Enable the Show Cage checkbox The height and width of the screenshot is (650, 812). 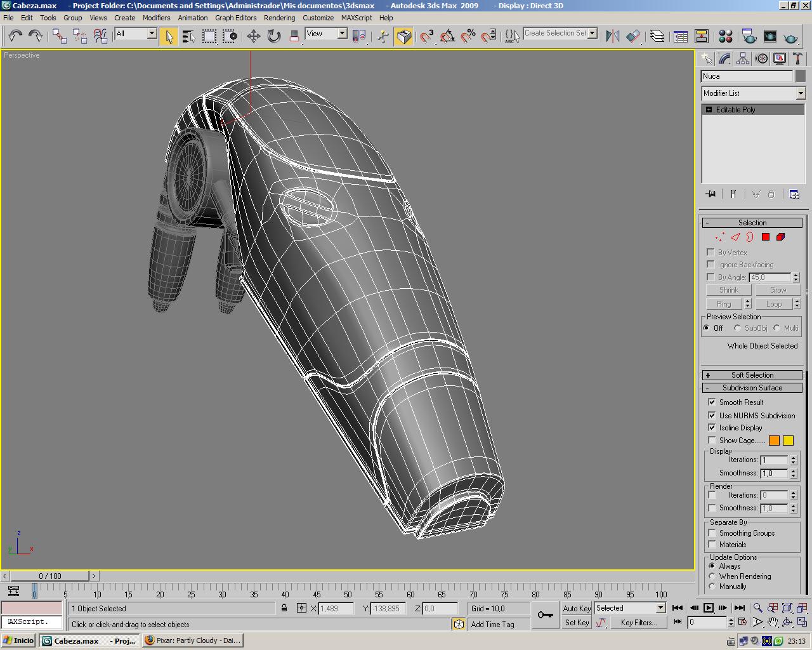(712, 440)
